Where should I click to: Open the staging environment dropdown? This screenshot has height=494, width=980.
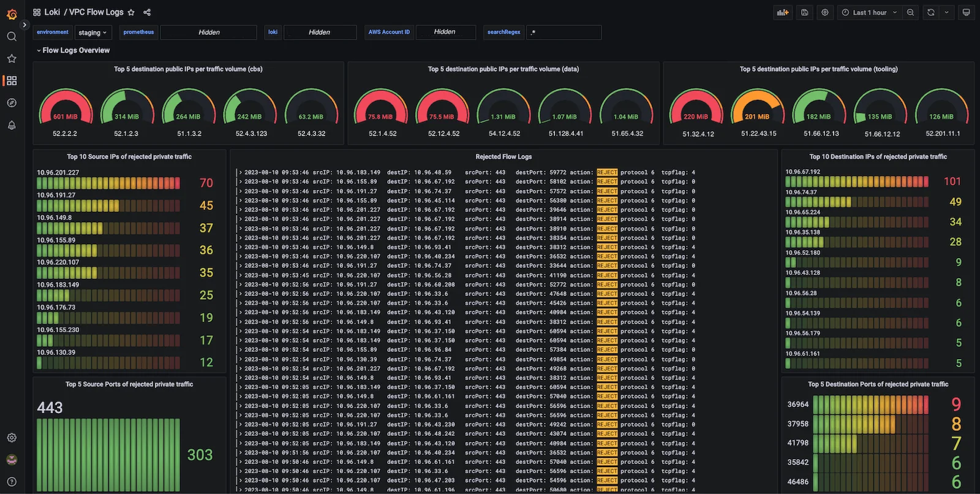click(x=92, y=32)
